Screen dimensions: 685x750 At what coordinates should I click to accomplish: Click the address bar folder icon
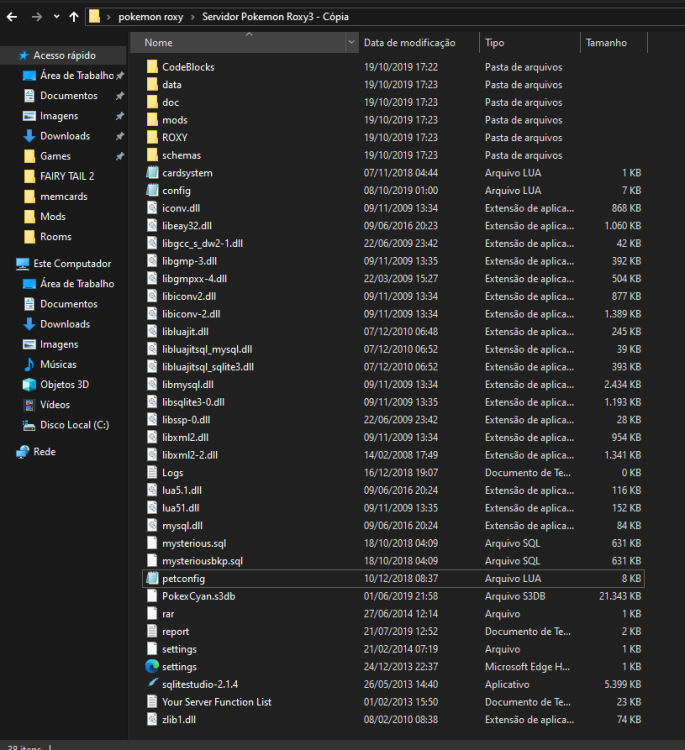point(95,17)
